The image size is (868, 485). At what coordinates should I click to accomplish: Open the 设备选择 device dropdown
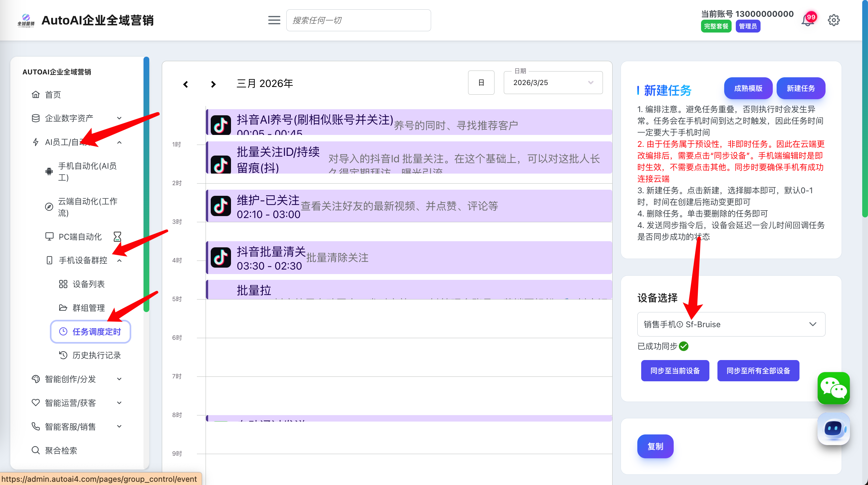(x=731, y=324)
